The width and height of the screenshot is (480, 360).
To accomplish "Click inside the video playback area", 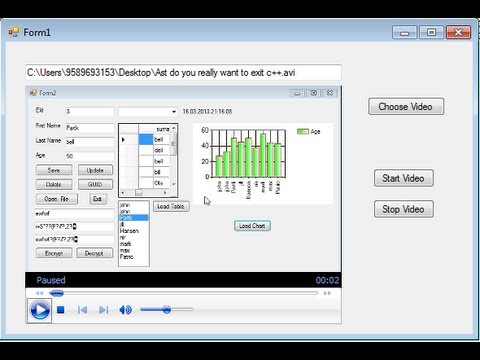I will click(x=183, y=179).
